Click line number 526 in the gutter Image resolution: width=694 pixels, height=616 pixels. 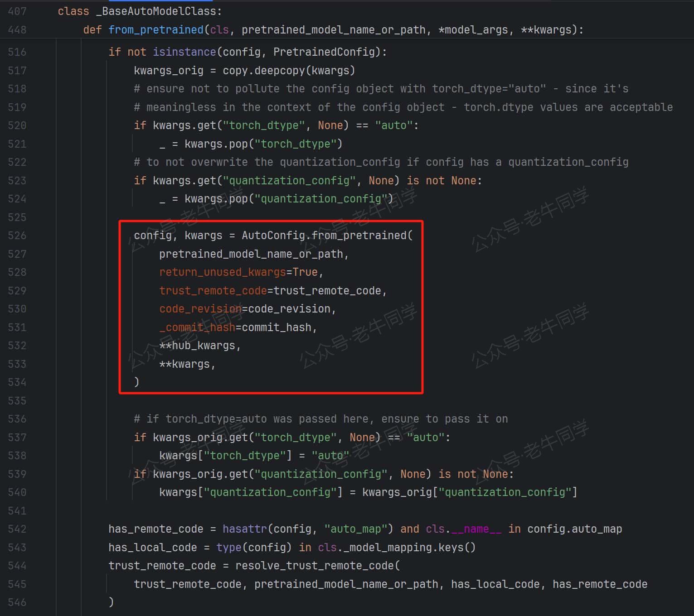pos(17,236)
